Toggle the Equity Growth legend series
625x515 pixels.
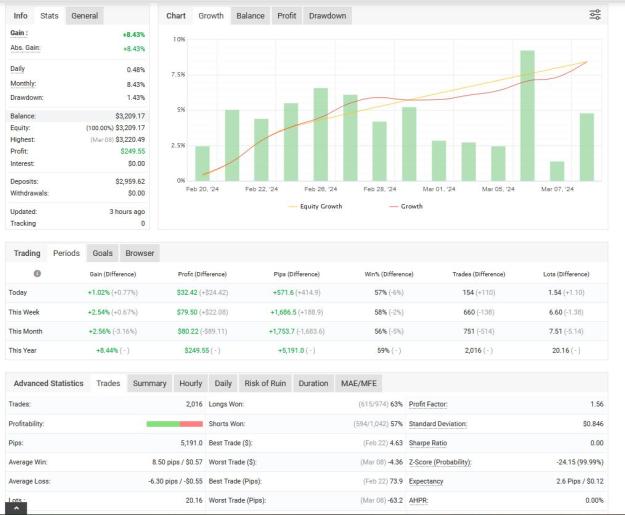(x=315, y=206)
